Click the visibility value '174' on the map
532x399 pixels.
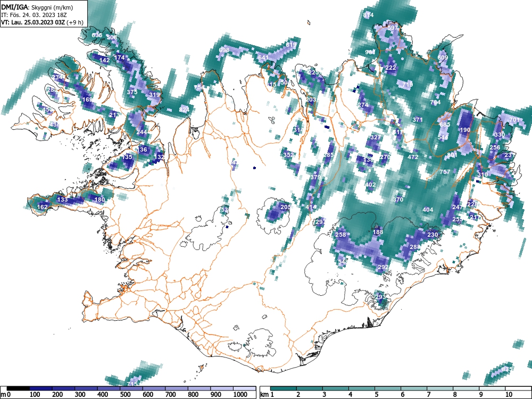pos(119,57)
